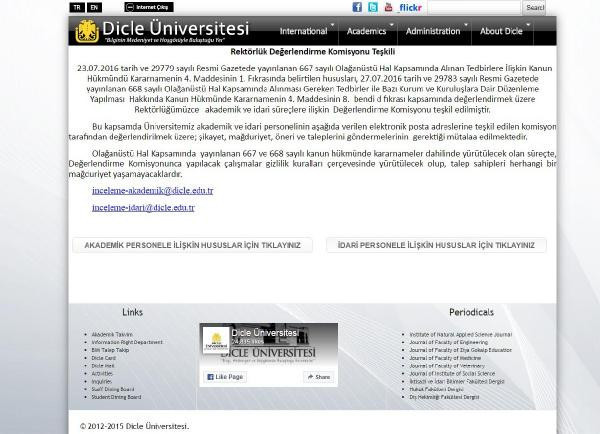
Task: Click the Dicle Üniversitesi logo
Action: coord(156,31)
